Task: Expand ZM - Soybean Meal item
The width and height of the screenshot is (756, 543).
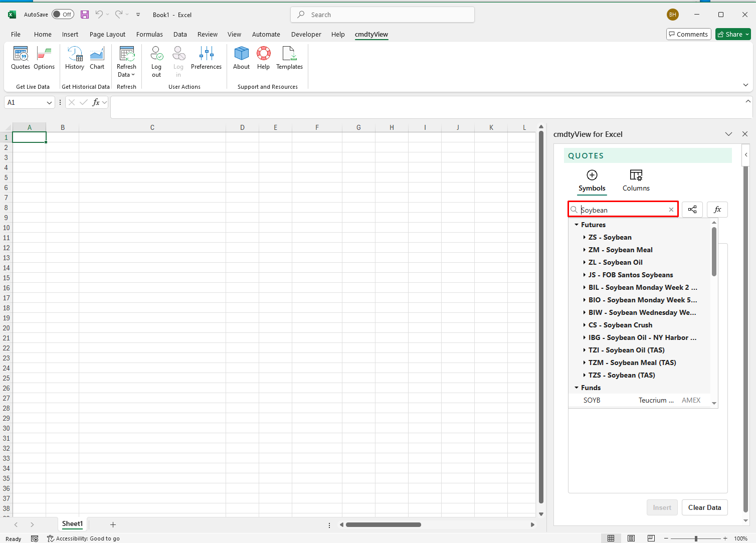Action: point(585,250)
